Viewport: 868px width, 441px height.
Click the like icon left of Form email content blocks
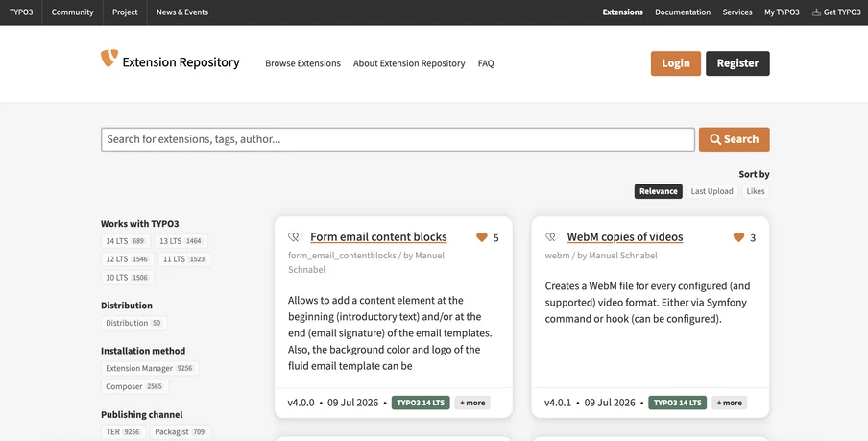tap(295, 237)
